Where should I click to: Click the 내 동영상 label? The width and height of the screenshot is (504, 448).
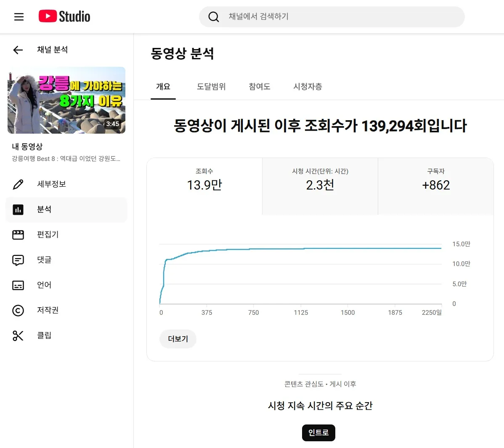(x=27, y=147)
